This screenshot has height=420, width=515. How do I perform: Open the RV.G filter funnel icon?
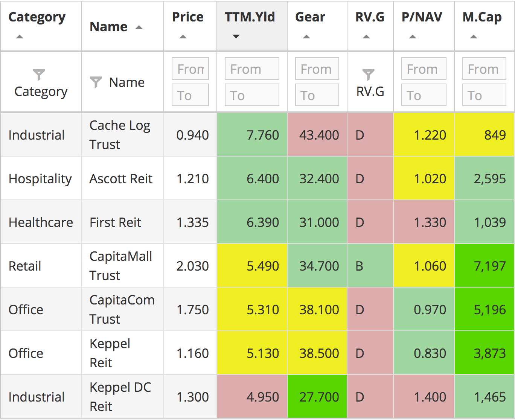pos(368,75)
